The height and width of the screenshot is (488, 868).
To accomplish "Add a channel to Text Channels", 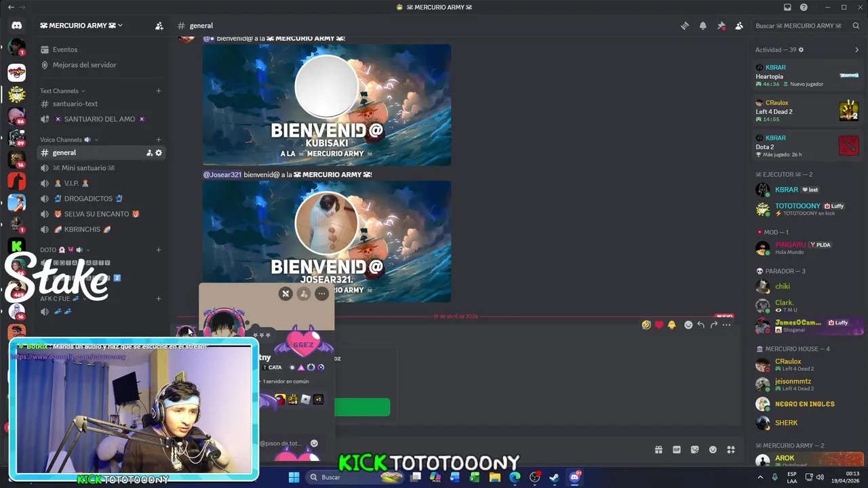I will coord(159,91).
